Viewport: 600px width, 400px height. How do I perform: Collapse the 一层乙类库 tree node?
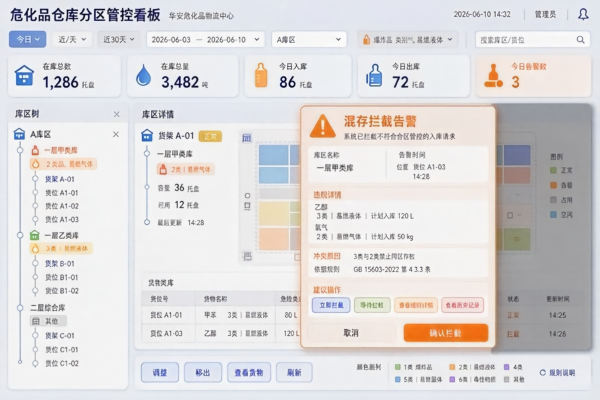tap(20, 235)
